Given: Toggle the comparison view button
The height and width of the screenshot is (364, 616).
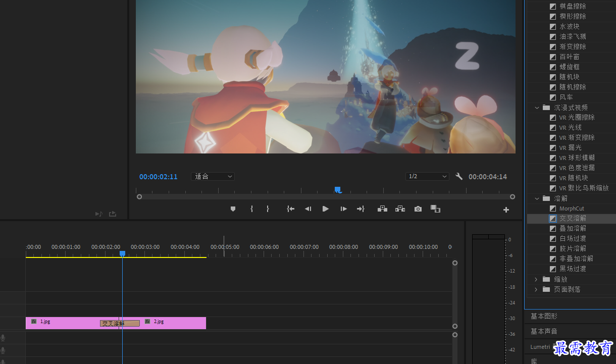Looking at the screenshot, I should click(x=435, y=209).
